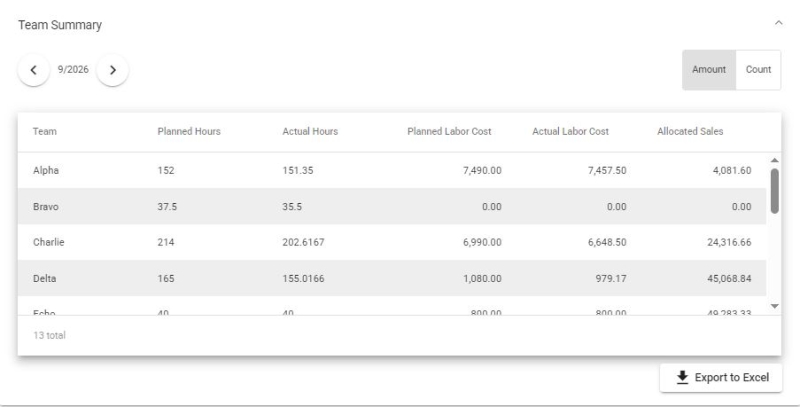Click Delta's planned hours 165
800x407 pixels.
pyautogui.click(x=166, y=278)
